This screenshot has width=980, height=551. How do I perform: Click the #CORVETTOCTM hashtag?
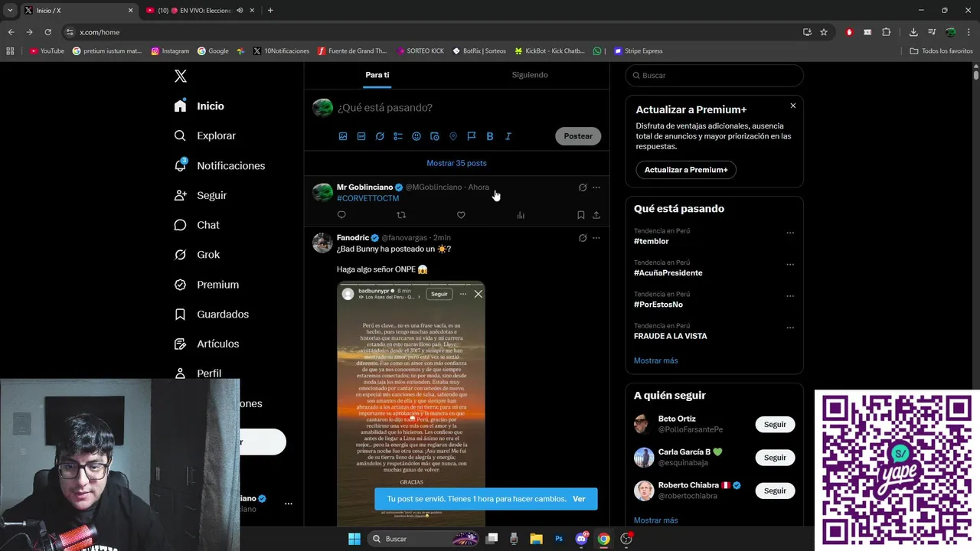pyautogui.click(x=367, y=198)
